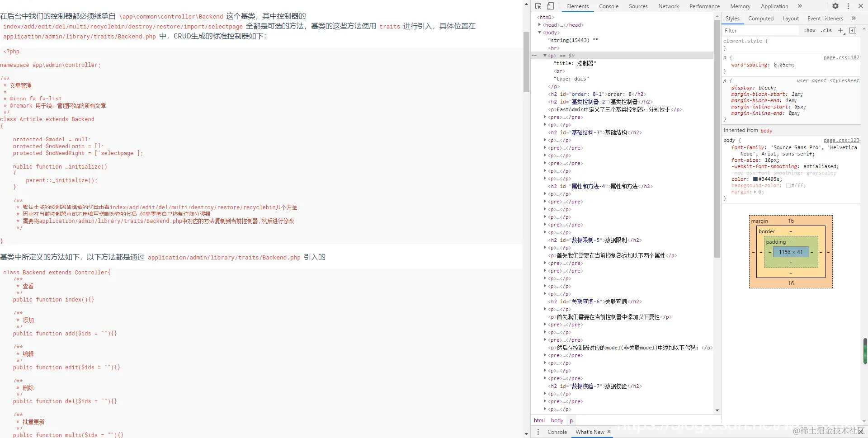Click the Elements tree scrollbar thumb
This screenshot has height=438, width=868.
[x=717, y=138]
